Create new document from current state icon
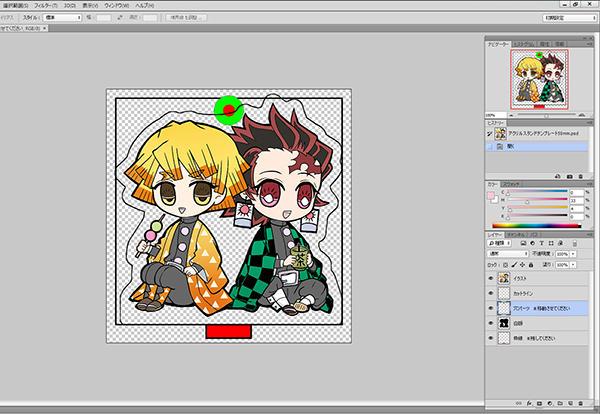 (558, 176)
